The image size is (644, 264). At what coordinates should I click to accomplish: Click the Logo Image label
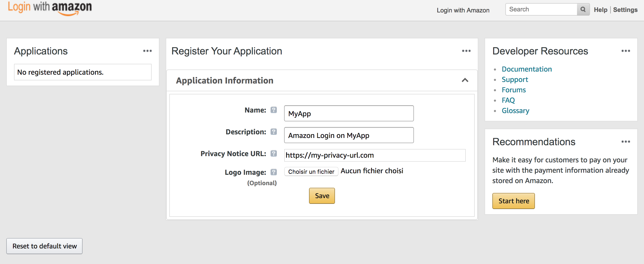245,172
